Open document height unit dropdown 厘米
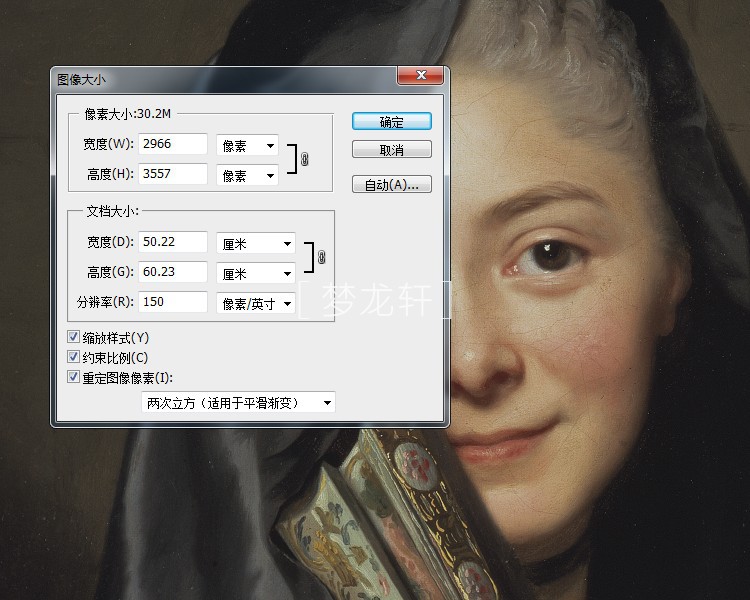 [x=256, y=274]
